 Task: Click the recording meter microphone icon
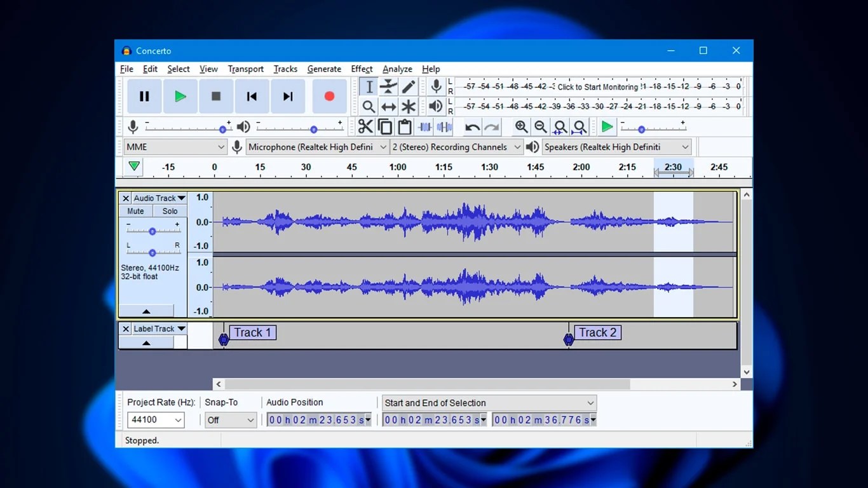[x=436, y=86]
